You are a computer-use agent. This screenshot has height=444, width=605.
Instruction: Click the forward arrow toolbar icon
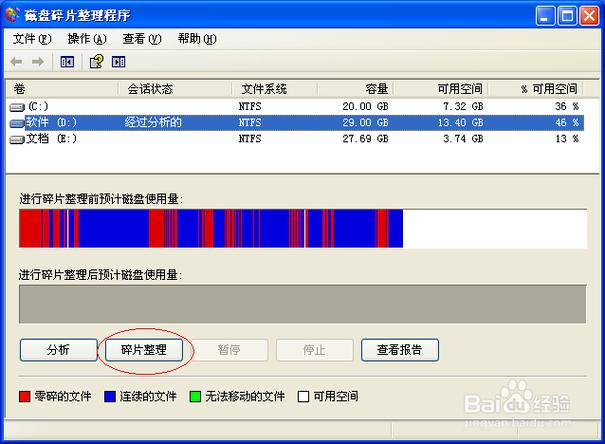click(38, 62)
